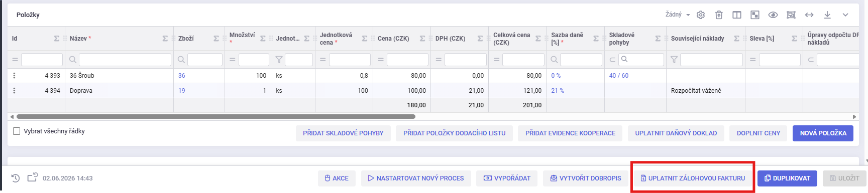Open the equals filter operator for Sleva column

(752, 60)
